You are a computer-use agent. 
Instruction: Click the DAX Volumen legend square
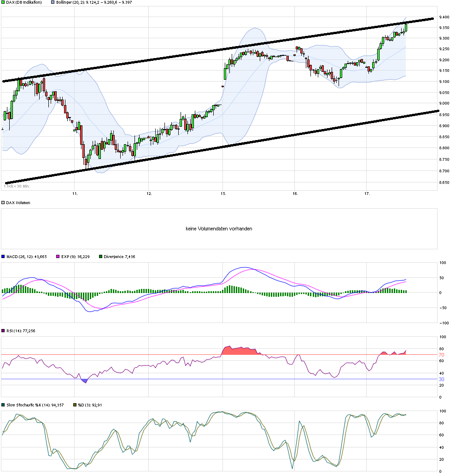[2, 202]
